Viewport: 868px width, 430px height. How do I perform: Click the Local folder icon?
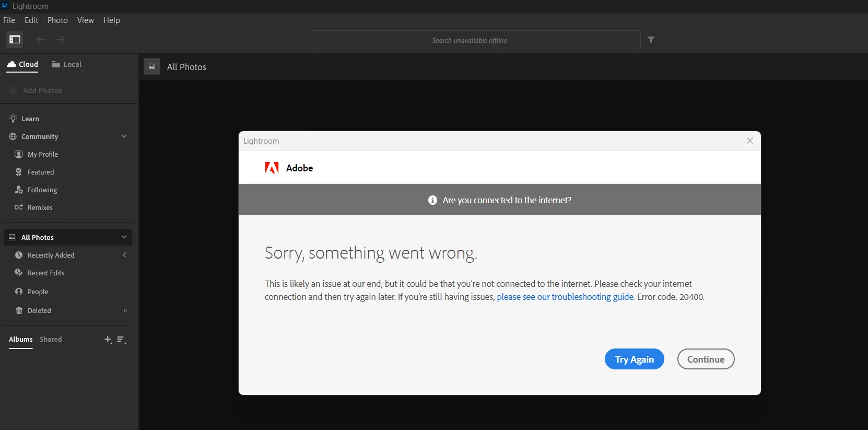[56, 64]
